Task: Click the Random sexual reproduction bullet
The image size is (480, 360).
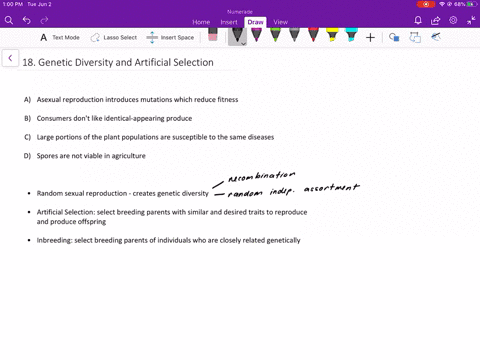Action: pos(122,193)
